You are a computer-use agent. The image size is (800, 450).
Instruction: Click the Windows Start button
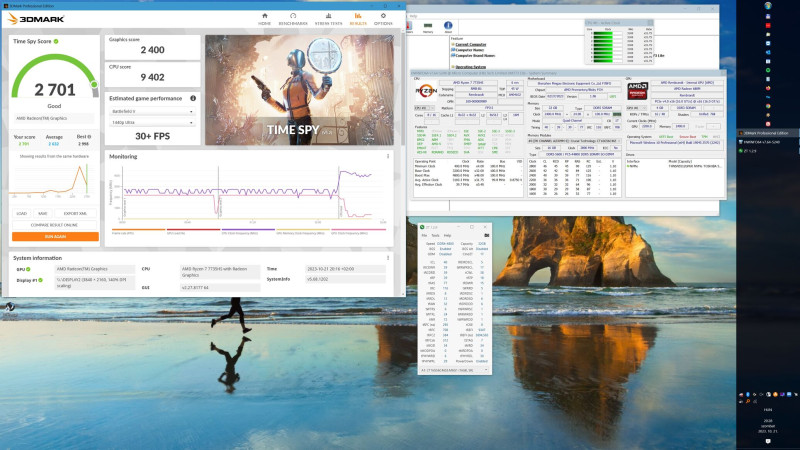coord(768,6)
